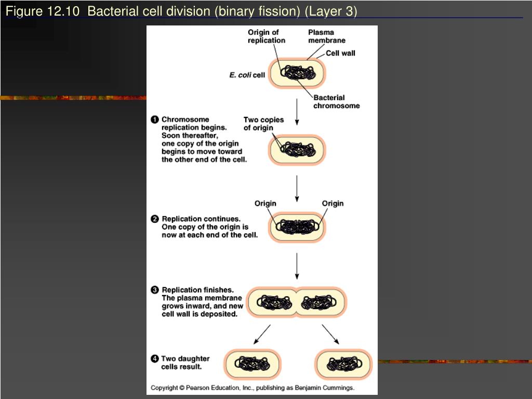Click the 'E. coli cell' label

coord(247,75)
